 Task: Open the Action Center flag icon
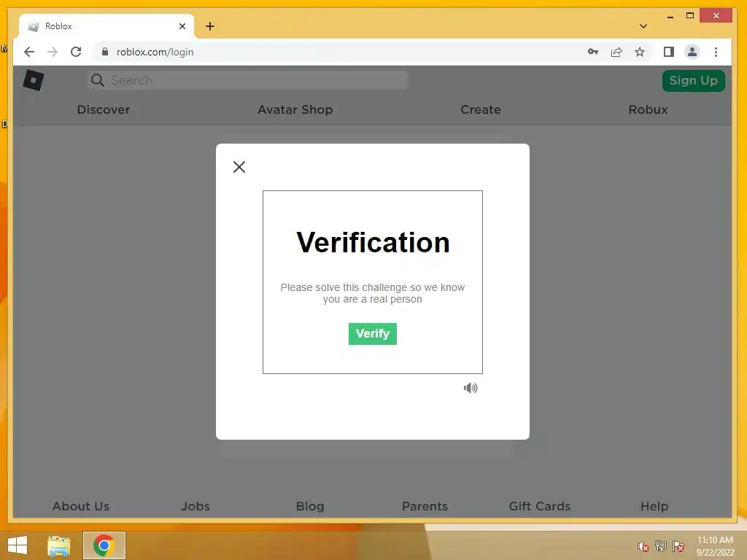pyautogui.click(x=678, y=546)
